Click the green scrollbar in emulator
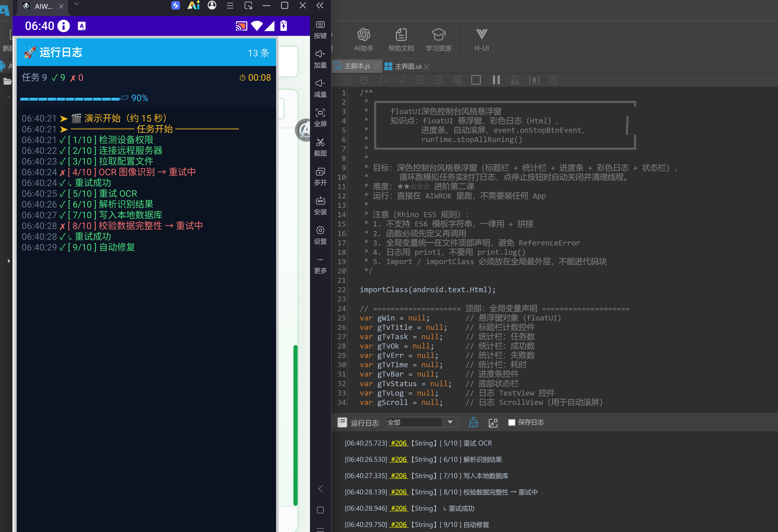778x532 pixels. (295, 425)
